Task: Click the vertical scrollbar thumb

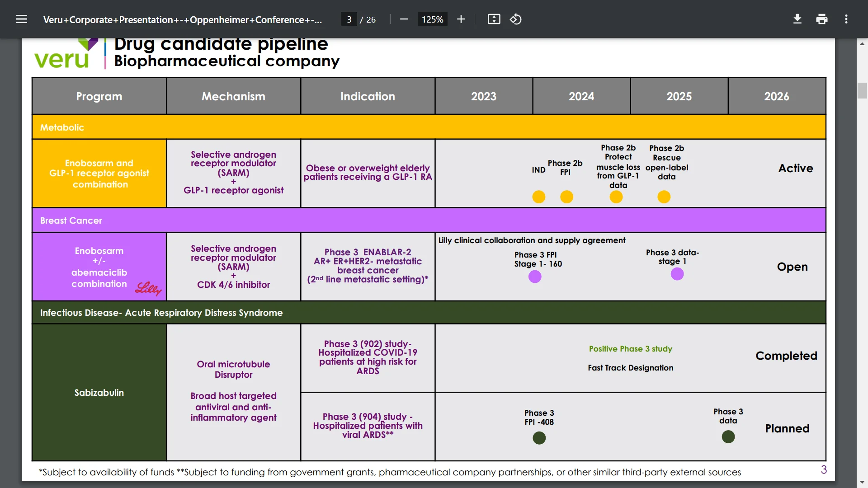Action: 862,90
